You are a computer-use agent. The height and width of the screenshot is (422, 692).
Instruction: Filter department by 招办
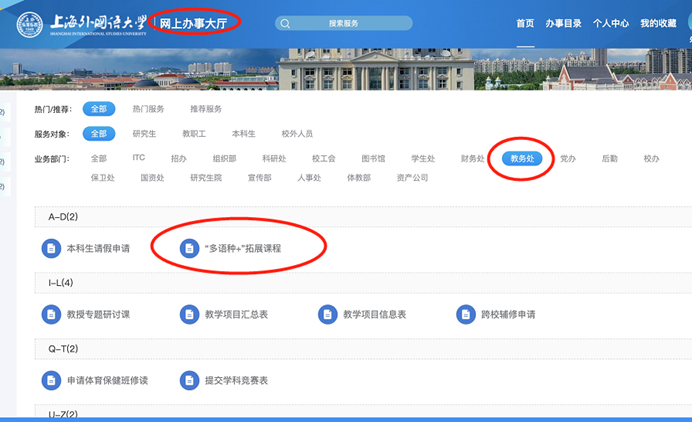tap(179, 158)
